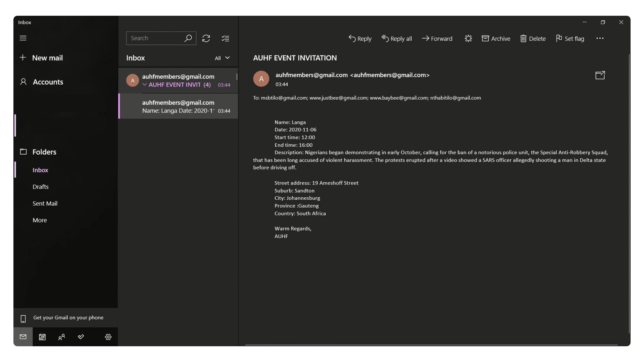Open Mail settings gear icon

(108, 337)
